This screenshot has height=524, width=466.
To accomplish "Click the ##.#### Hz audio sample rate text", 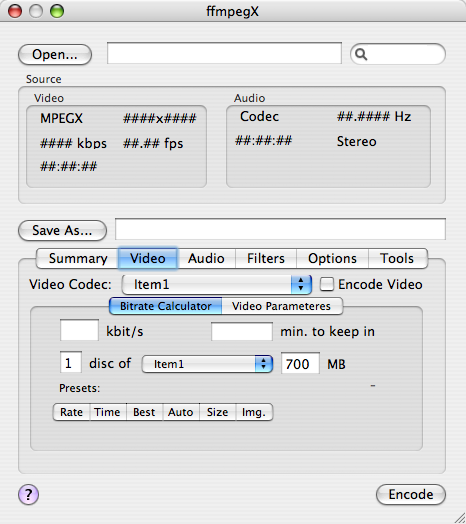I will click(x=374, y=117).
